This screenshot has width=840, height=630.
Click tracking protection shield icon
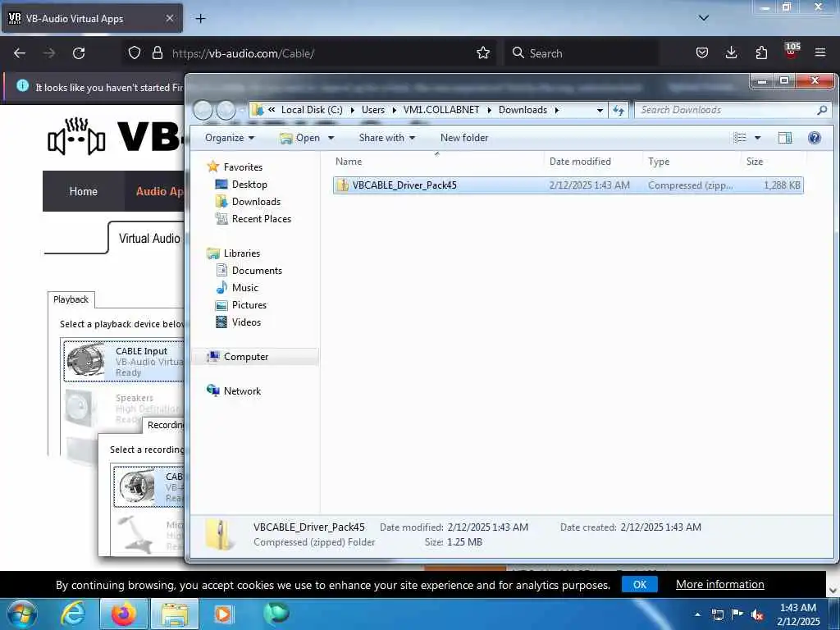135,53
